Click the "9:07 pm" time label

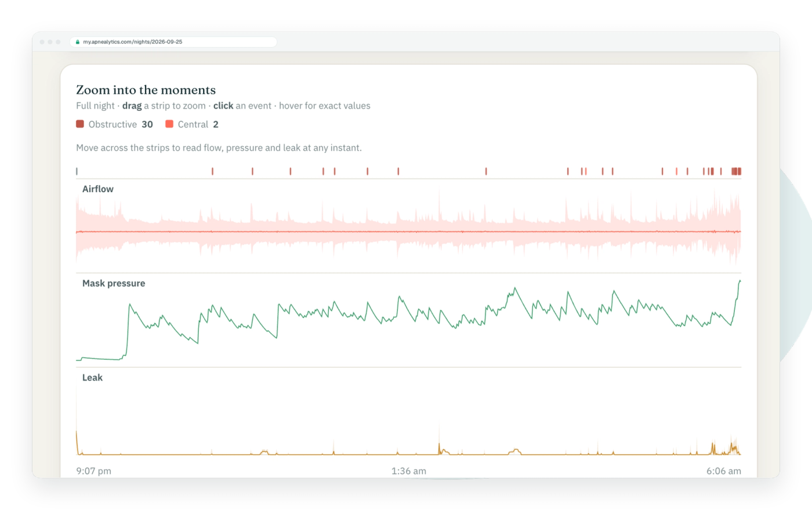[93, 471]
